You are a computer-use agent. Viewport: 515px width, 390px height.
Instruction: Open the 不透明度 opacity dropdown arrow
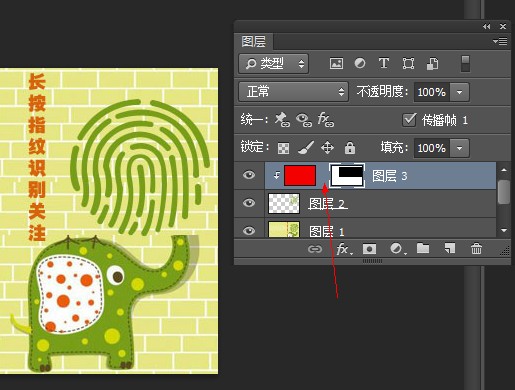coord(459,92)
